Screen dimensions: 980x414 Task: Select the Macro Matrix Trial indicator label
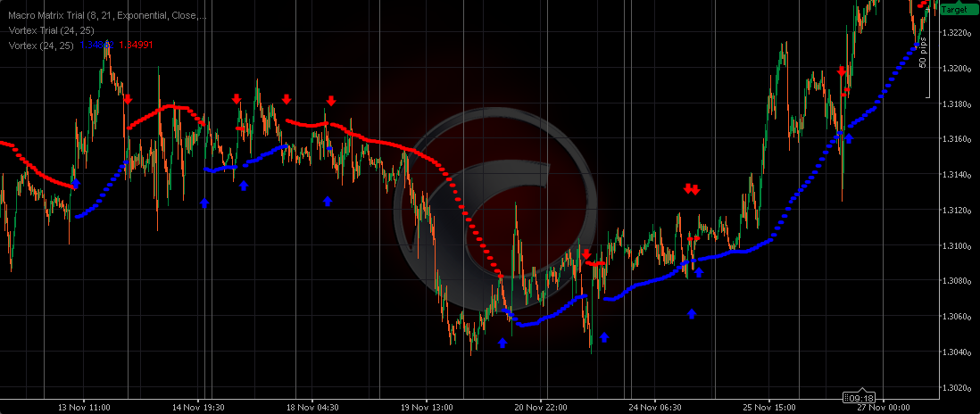(107, 16)
